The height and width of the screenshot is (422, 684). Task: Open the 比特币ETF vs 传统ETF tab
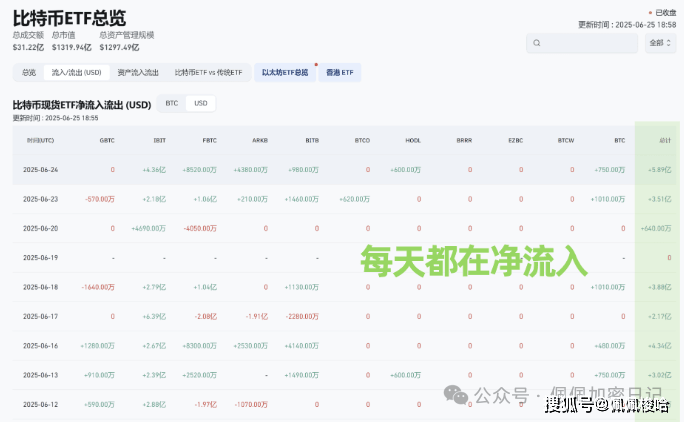tap(208, 72)
